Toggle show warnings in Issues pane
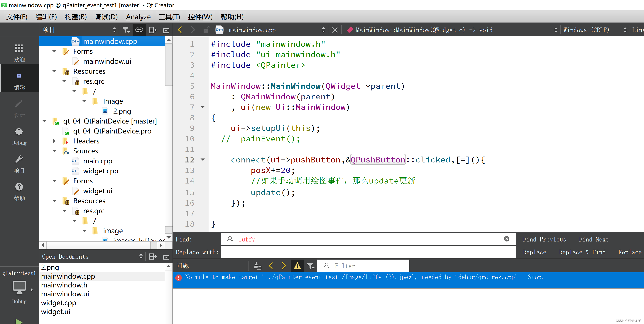 coord(297,266)
